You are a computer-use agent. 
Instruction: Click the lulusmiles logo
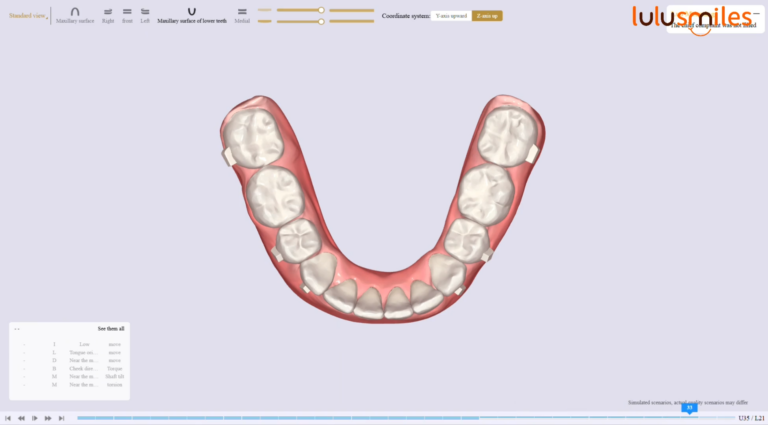pyautogui.click(x=692, y=16)
